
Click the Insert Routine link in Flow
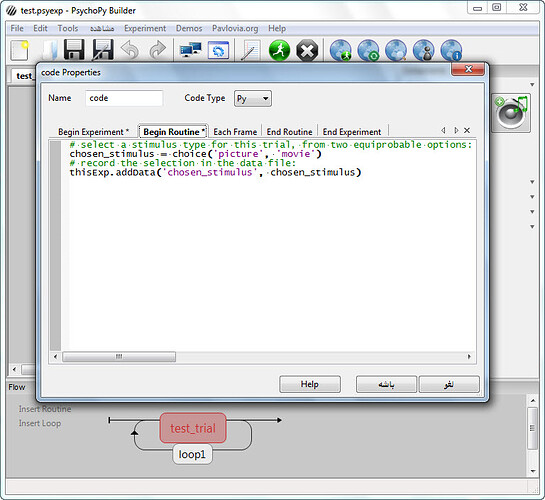(45, 409)
